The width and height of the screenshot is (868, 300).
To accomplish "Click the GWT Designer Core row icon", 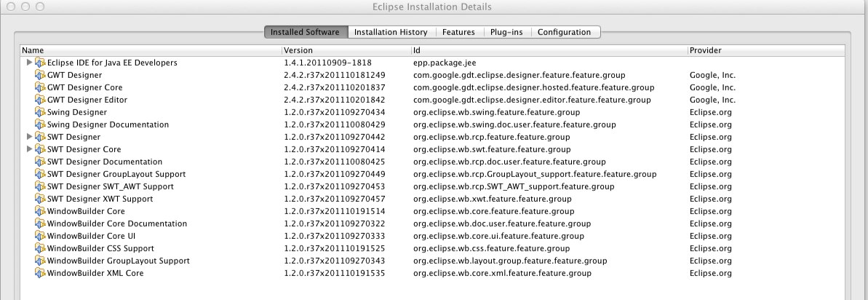I will click(40, 87).
